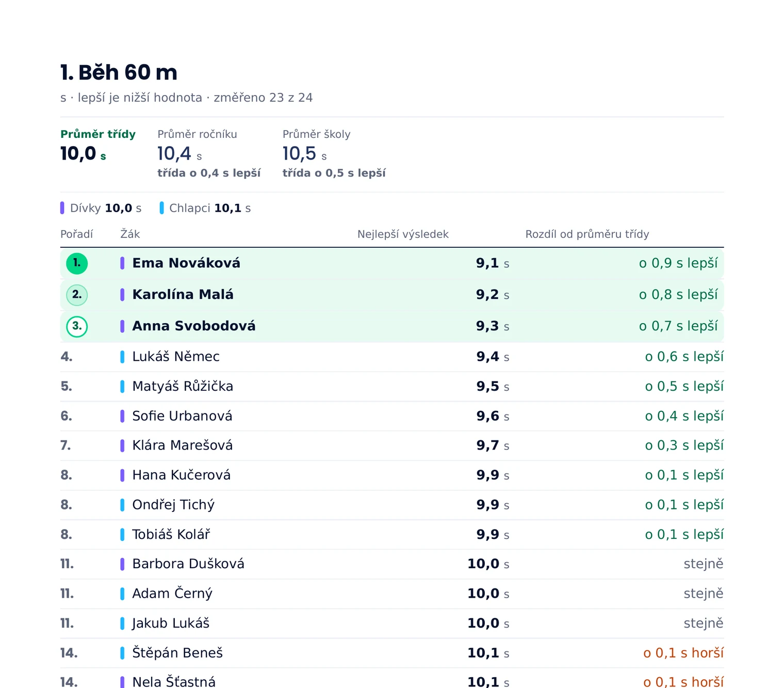Click the rank 1 badge beside Ema Nováková
The width and height of the screenshot is (784, 688).
tap(77, 263)
